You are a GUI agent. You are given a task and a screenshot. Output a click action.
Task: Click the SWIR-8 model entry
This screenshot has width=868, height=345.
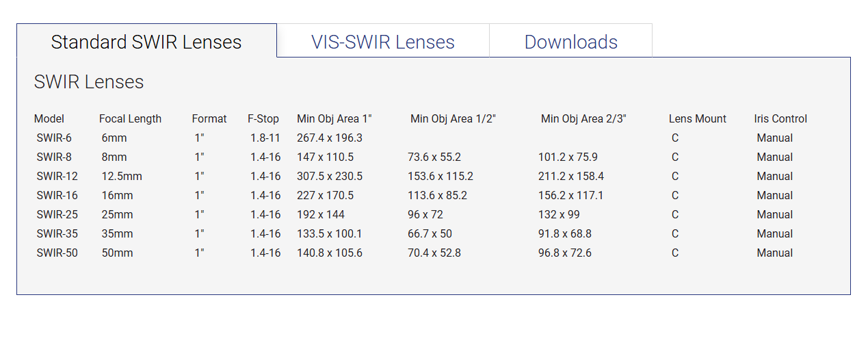click(x=54, y=157)
